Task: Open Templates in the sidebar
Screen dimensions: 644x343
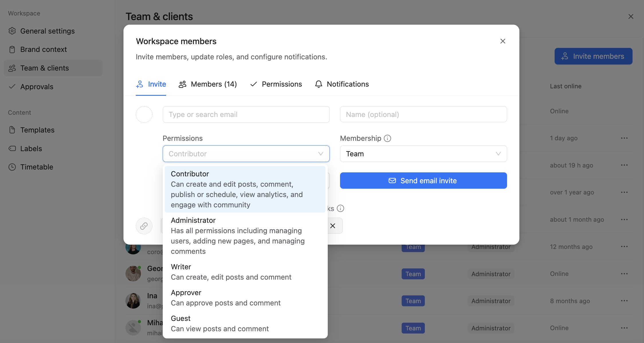Action: click(x=53, y=130)
